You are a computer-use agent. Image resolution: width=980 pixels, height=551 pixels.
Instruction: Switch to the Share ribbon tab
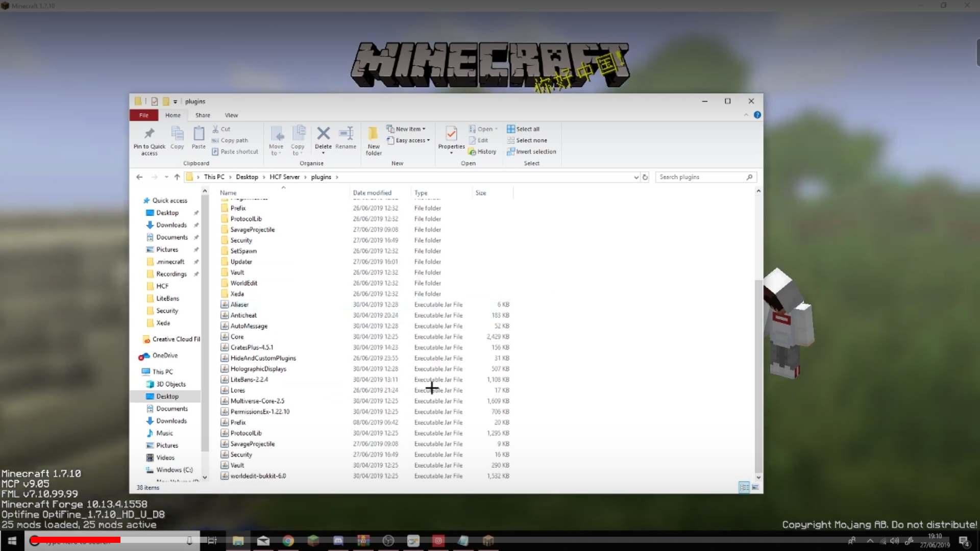pyautogui.click(x=203, y=115)
